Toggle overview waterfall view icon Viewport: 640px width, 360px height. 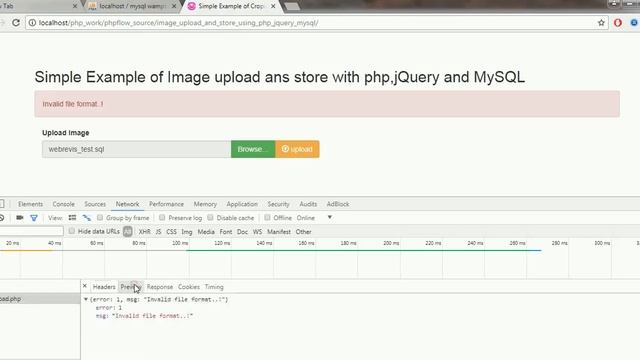(x=87, y=218)
